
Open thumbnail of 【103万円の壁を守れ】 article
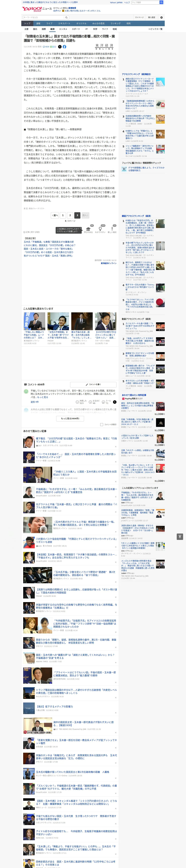[106, 321]
